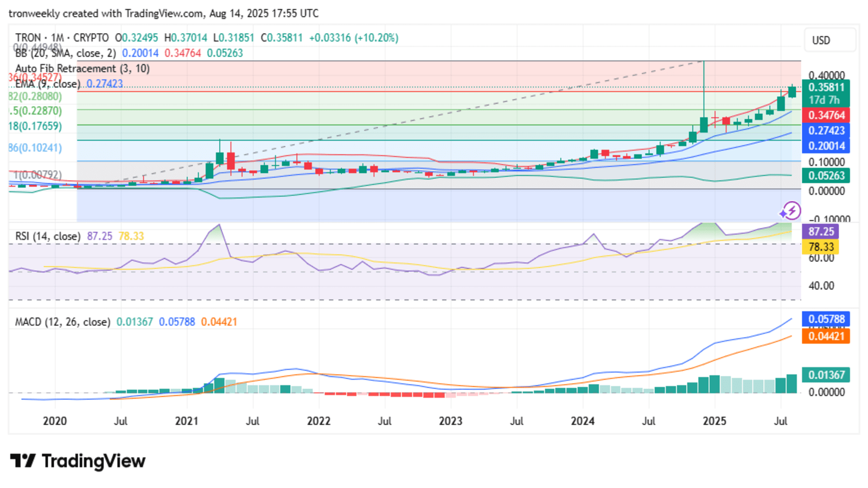
Task: Click the orange 0.04421 MACD scale label
Action: click(826, 336)
